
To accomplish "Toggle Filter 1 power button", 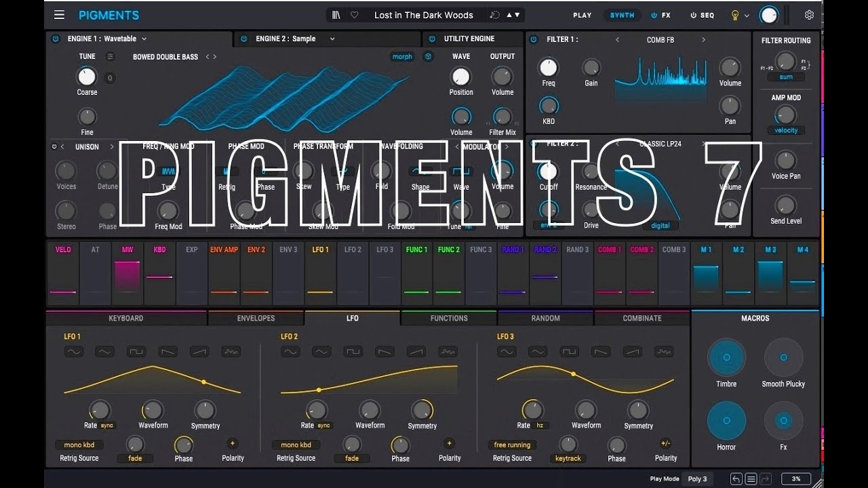I will [534, 39].
